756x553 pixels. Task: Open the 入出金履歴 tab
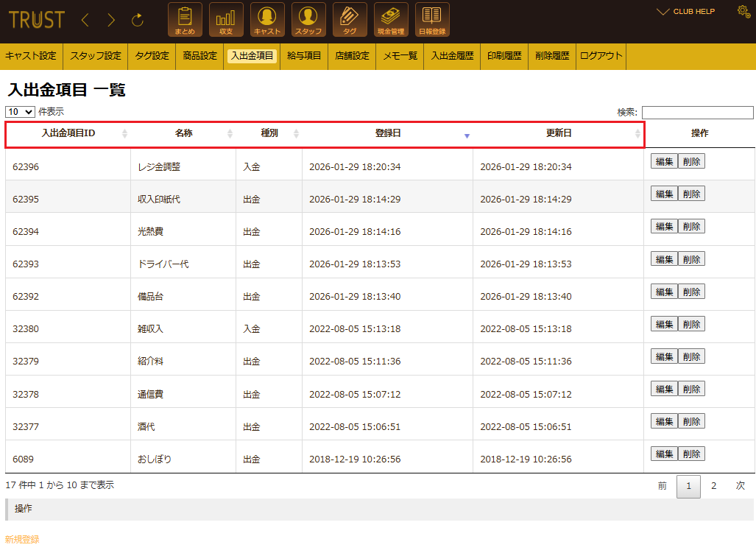452,56
